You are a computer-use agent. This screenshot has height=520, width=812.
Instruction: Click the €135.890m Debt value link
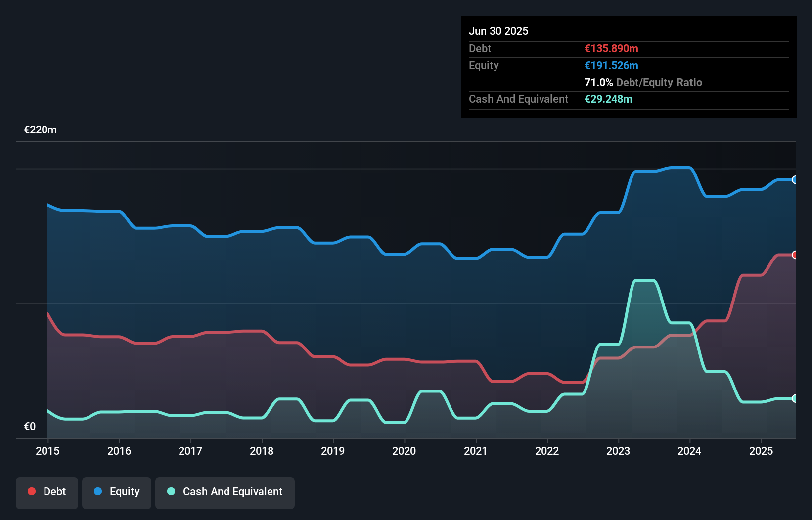[x=611, y=48]
